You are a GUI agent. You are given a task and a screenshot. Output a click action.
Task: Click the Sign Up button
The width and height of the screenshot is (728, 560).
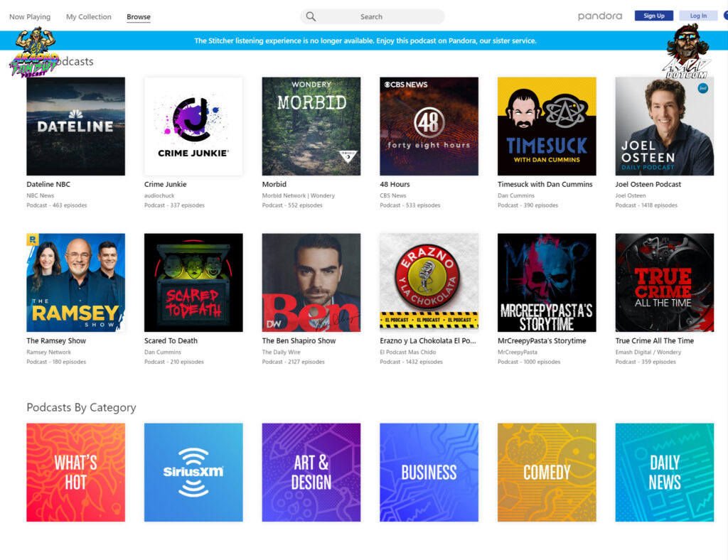[654, 16]
